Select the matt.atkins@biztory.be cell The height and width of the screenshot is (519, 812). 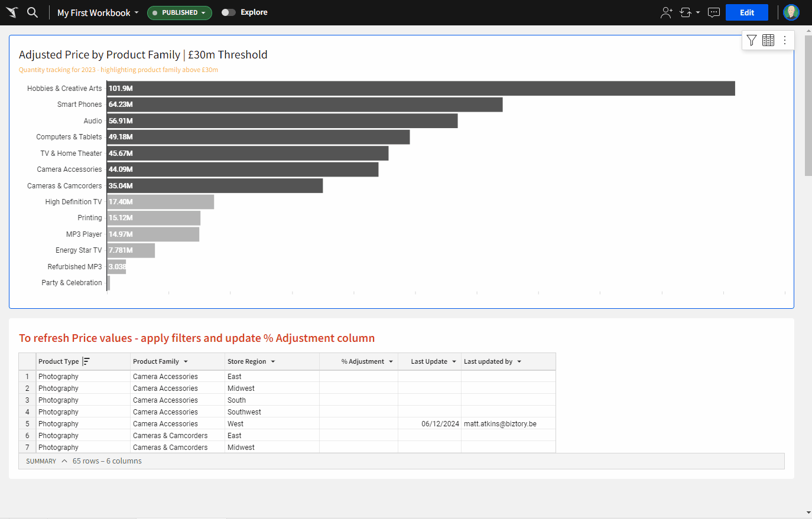pyautogui.click(x=508, y=424)
